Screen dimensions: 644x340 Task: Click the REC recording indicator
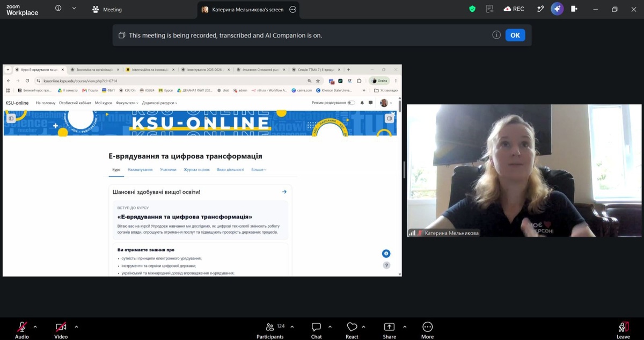[514, 9]
